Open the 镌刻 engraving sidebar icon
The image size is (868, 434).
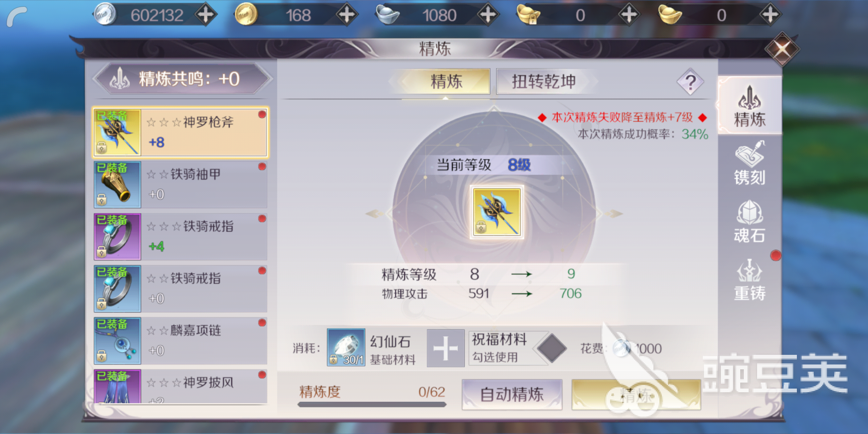point(749,163)
